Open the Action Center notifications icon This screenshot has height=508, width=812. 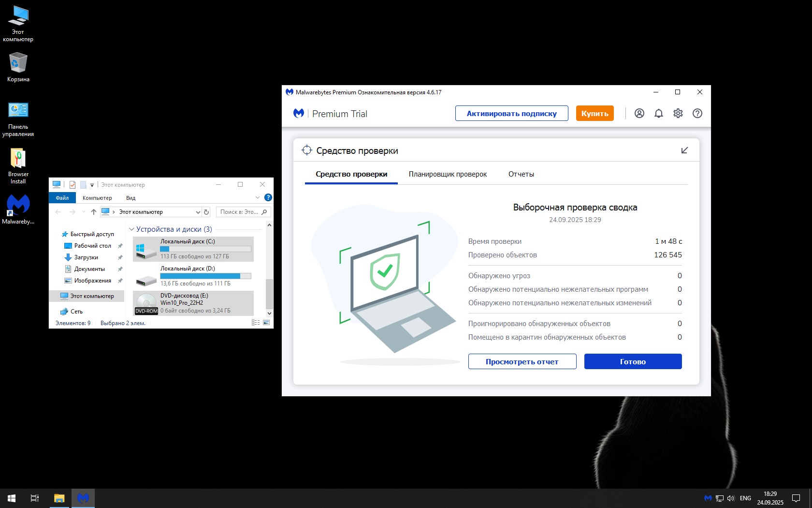click(796, 498)
